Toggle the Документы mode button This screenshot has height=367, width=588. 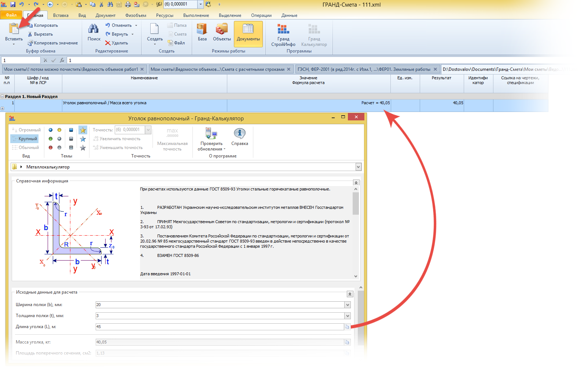[x=248, y=34]
